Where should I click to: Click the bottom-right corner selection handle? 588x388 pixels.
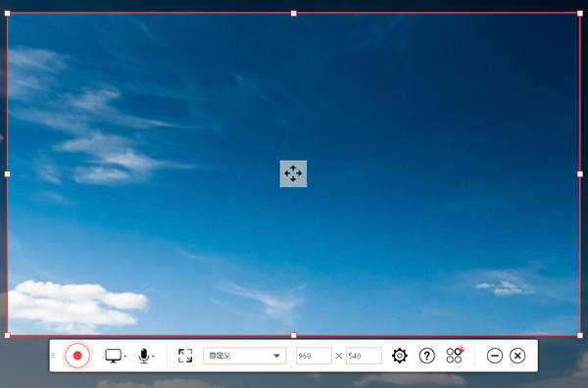(x=580, y=335)
